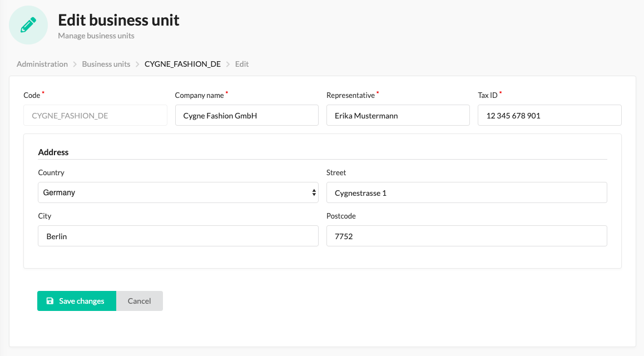Click the Postcode label
This screenshot has height=356, width=644.
click(x=341, y=216)
